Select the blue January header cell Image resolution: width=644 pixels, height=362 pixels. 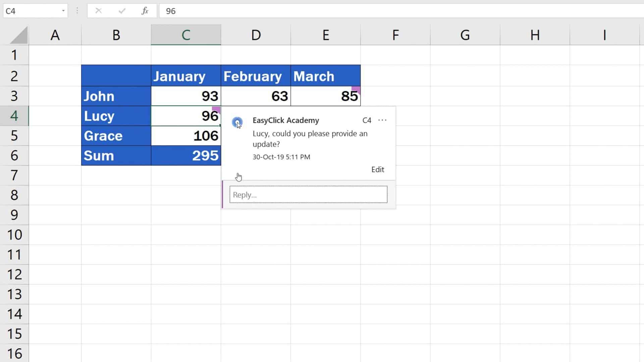tap(186, 76)
